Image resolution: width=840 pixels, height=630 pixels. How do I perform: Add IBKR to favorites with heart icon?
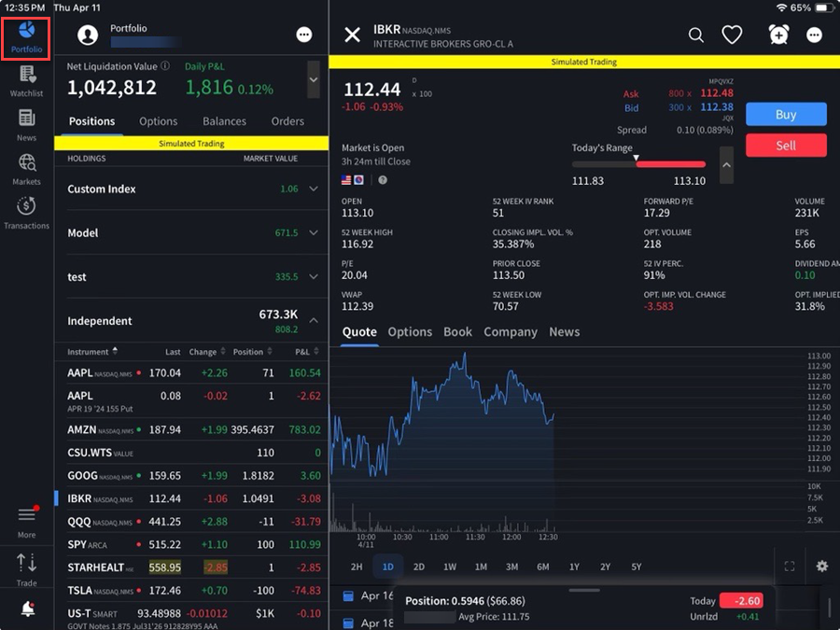coord(732,35)
